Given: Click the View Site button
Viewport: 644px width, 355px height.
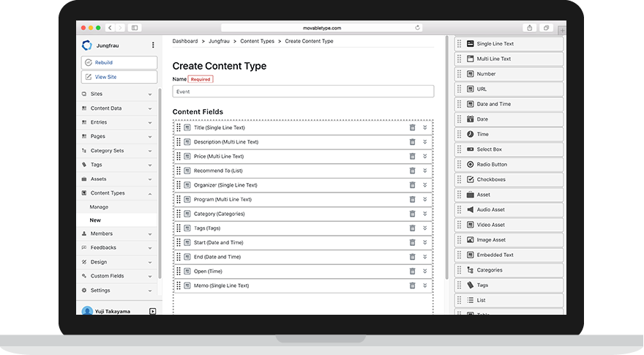Looking at the screenshot, I should click(x=119, y=77).
